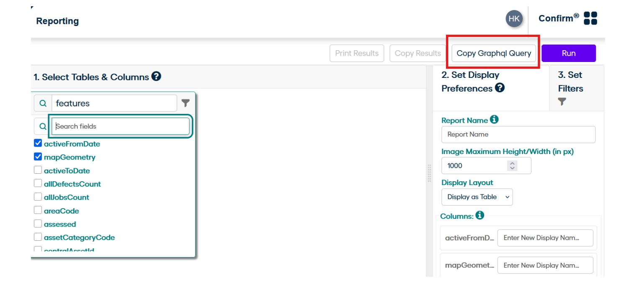Click the Copy Graphql Query button

(494, 53)
